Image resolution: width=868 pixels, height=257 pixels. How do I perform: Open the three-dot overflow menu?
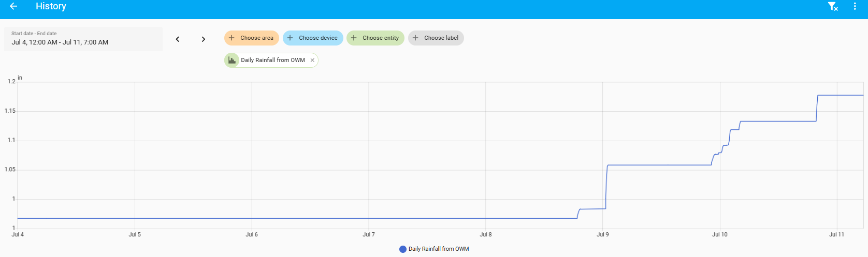855,6
